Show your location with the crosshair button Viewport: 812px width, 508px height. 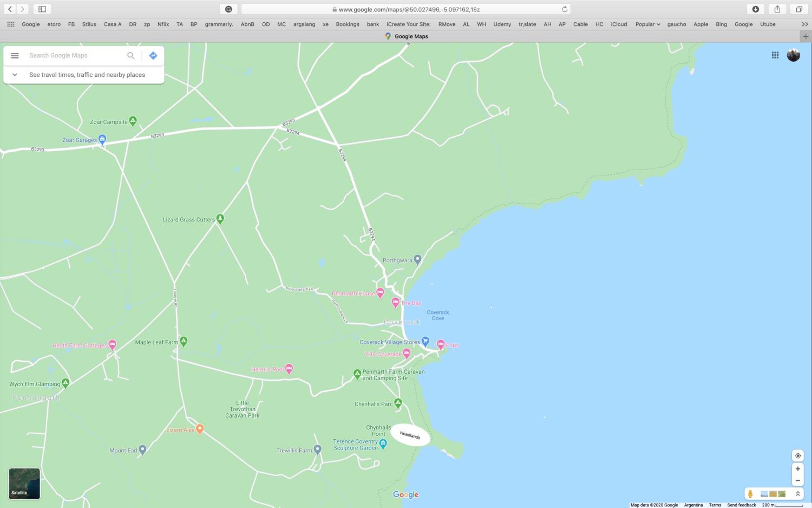pyautogui.click(x=798, y=455)
